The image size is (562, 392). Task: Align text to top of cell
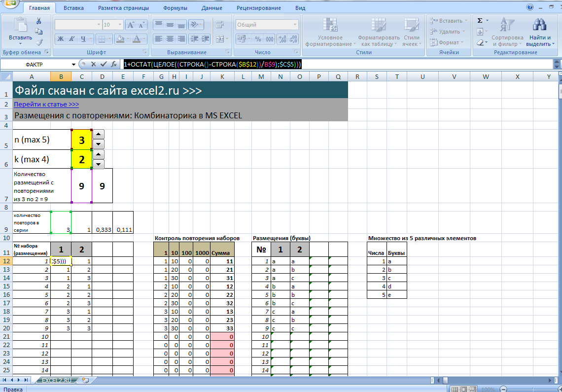point(159,25)
